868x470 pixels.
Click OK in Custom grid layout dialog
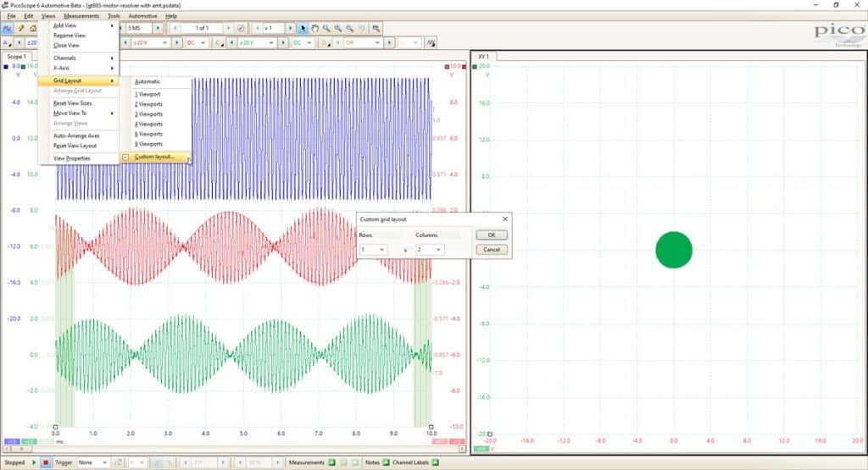point(492,235)
